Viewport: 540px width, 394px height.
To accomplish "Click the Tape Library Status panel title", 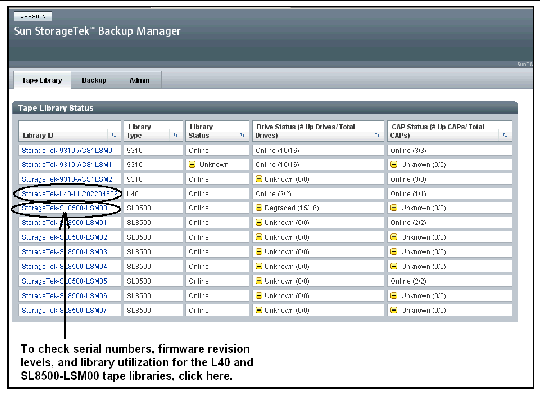I will 56,108.
